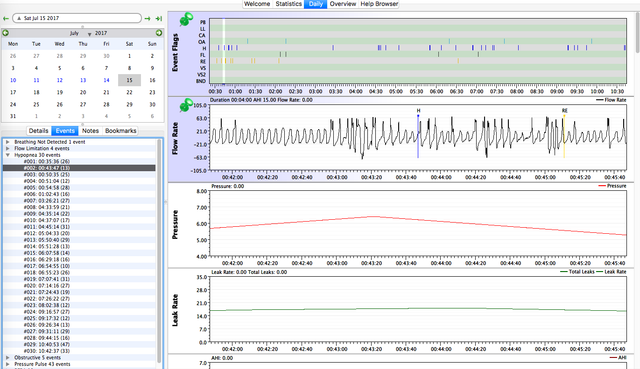Click the events list vertical scrollbar
The height and width of the screenshot is (369, 640).
pos(159,251)
